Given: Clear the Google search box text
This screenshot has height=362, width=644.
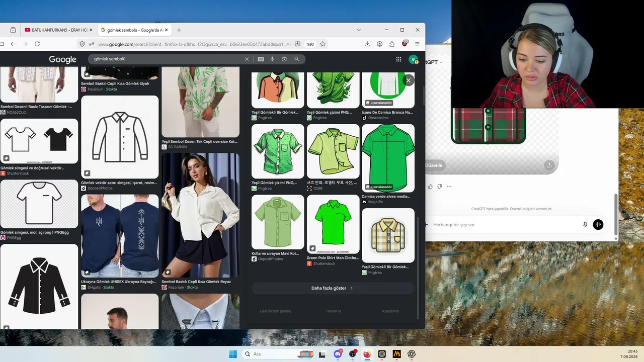Looking at the screenshot, I should tap(247, 59).
